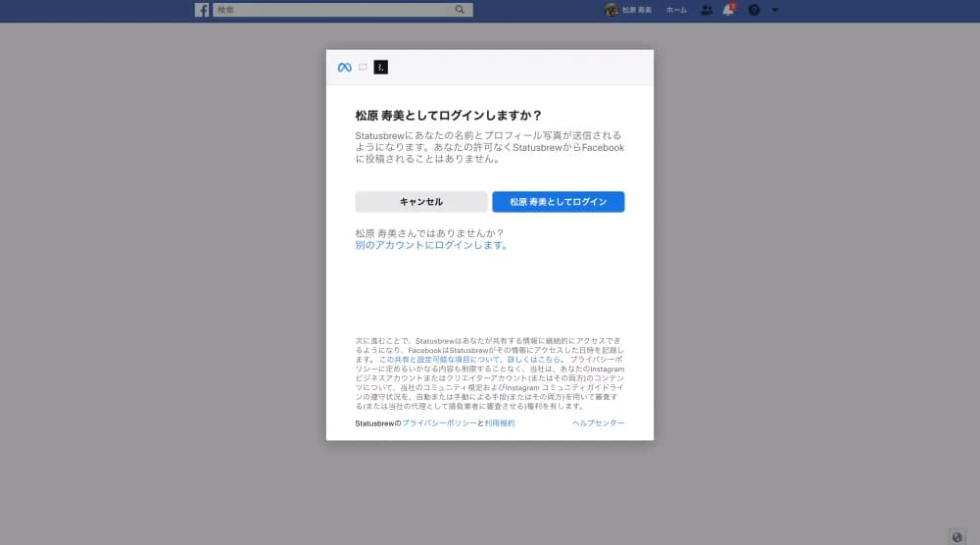Click 松原 寿美としてログイン button
Screen dimensions: 980x545
click(559, 202)
